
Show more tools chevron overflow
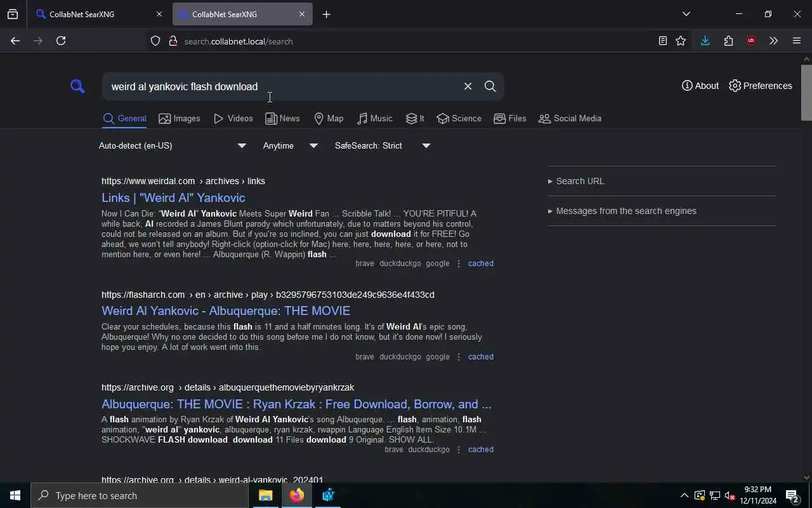tap(773, 41)
